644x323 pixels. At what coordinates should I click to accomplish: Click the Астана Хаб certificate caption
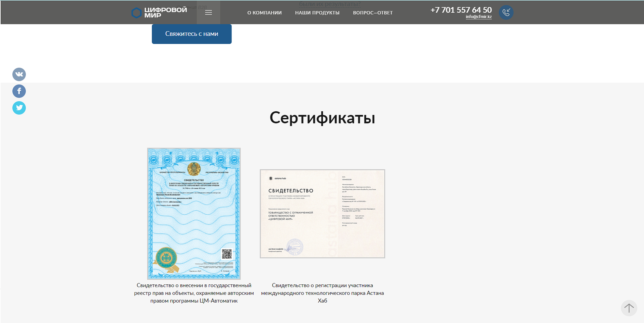tap(322, 293)
